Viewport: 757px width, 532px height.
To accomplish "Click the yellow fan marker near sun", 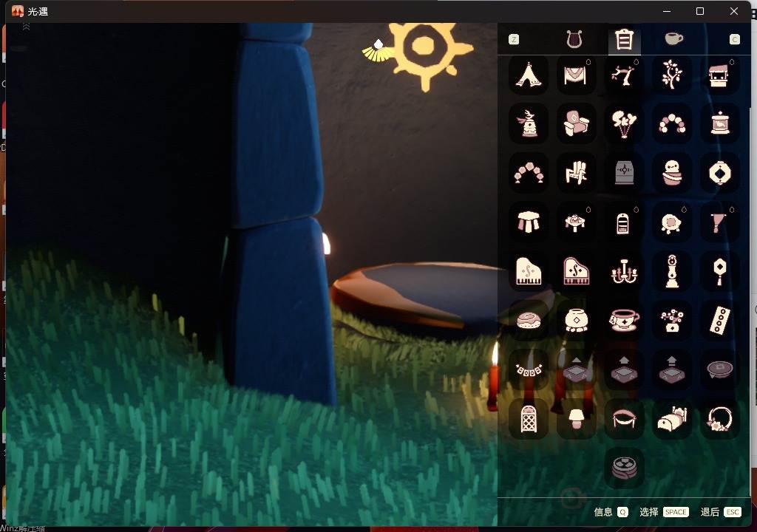I will (x=378, y=51).
